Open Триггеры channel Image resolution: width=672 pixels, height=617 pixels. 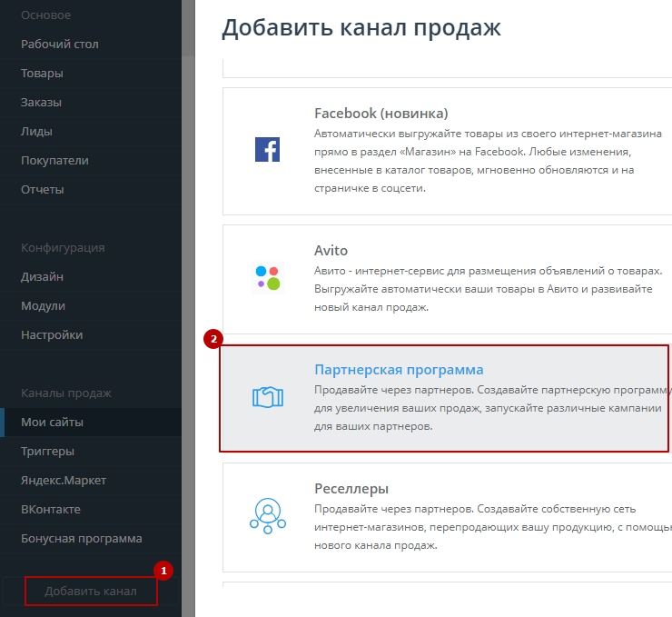pos(47,451)
